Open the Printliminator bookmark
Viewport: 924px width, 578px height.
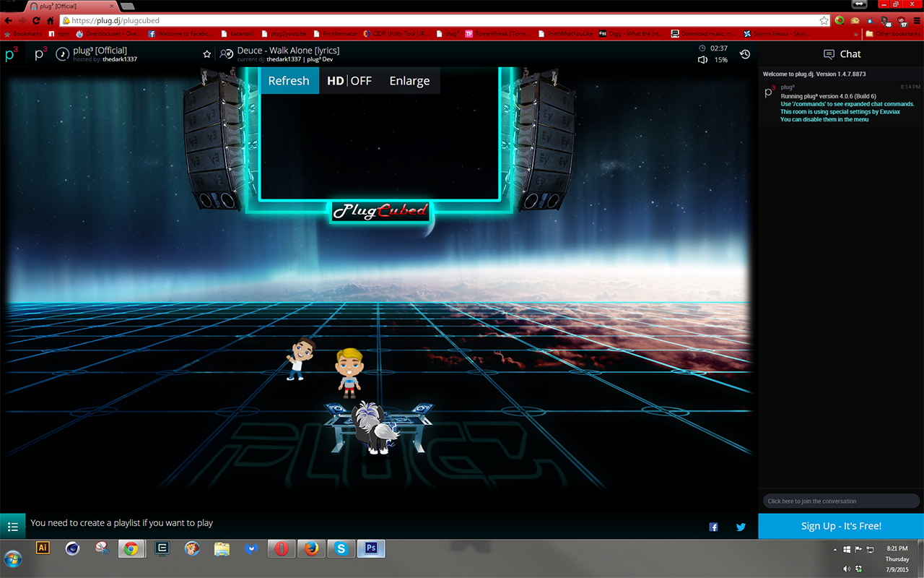[x=335, y=33]
